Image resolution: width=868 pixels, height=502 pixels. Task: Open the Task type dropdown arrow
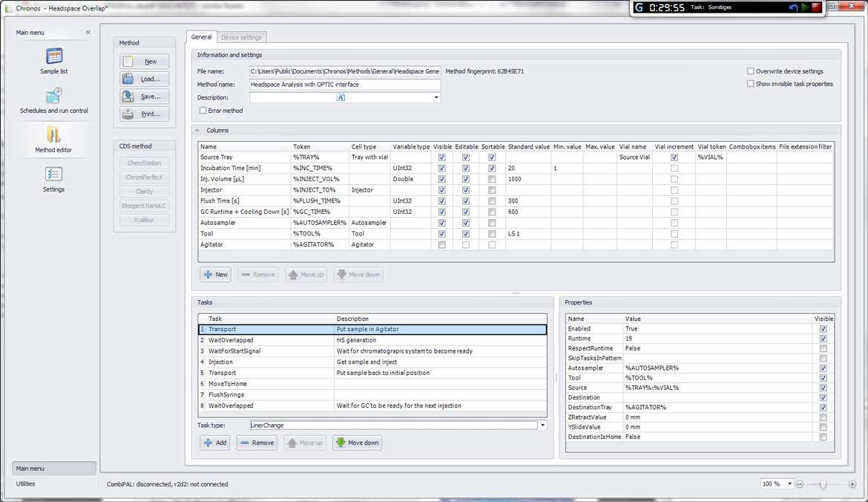tap(542, 426)
